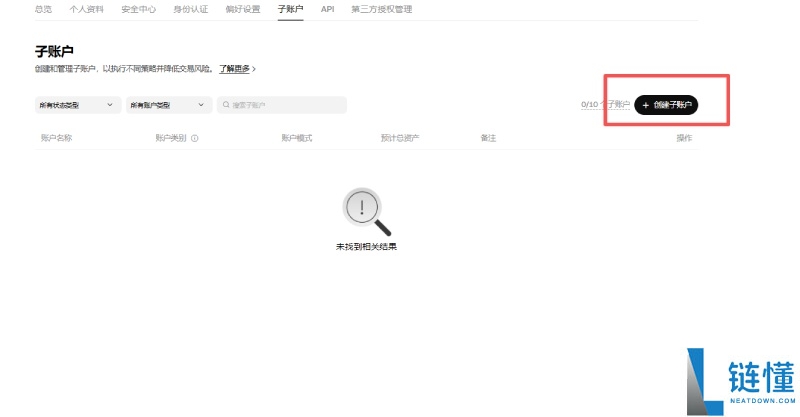This screenshot has width=800, height=417.
Task: Click the 0/10 个子账户 count text
Action: [x=605, y=105]
